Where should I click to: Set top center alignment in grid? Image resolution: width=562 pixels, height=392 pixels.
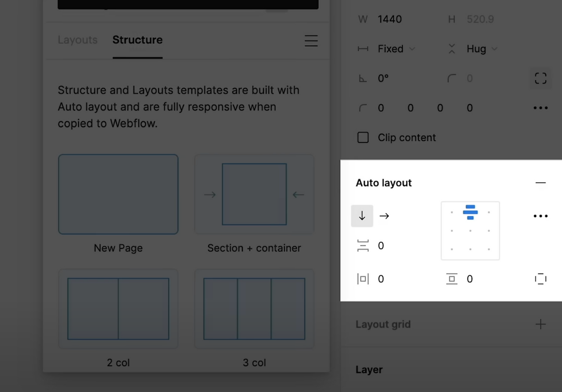click(x=470, y=212)
